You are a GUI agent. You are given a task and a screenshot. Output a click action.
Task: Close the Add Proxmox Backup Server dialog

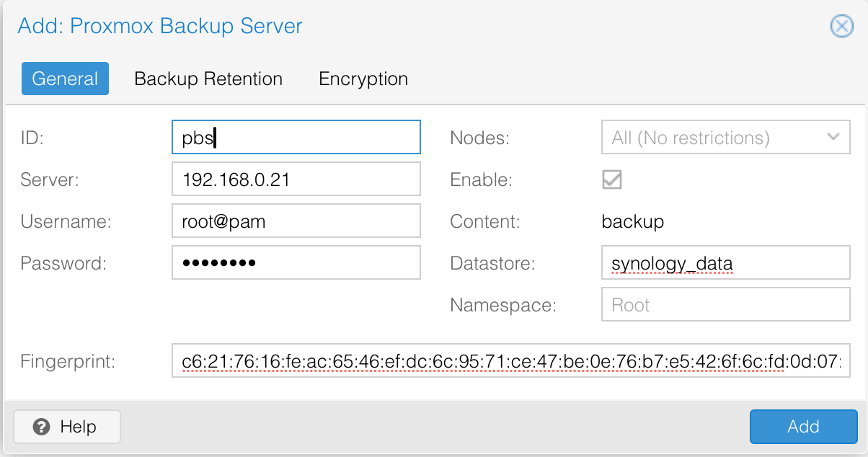841,27
